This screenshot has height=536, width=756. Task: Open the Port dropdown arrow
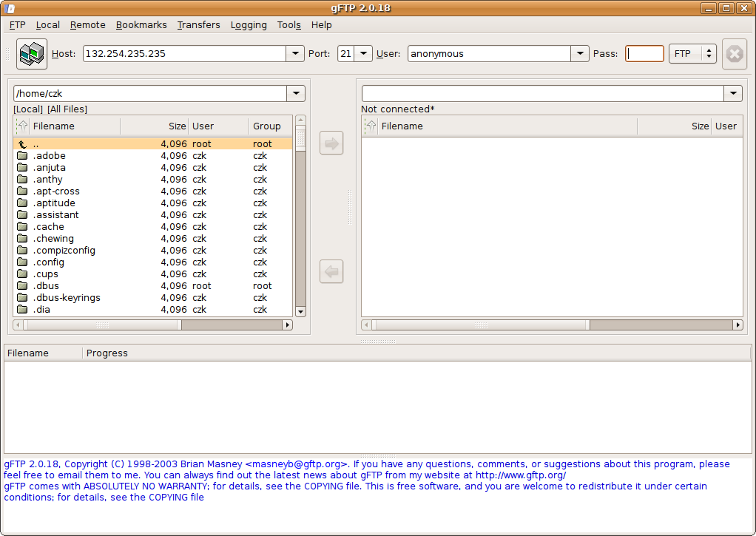click(x=363, y=53)
